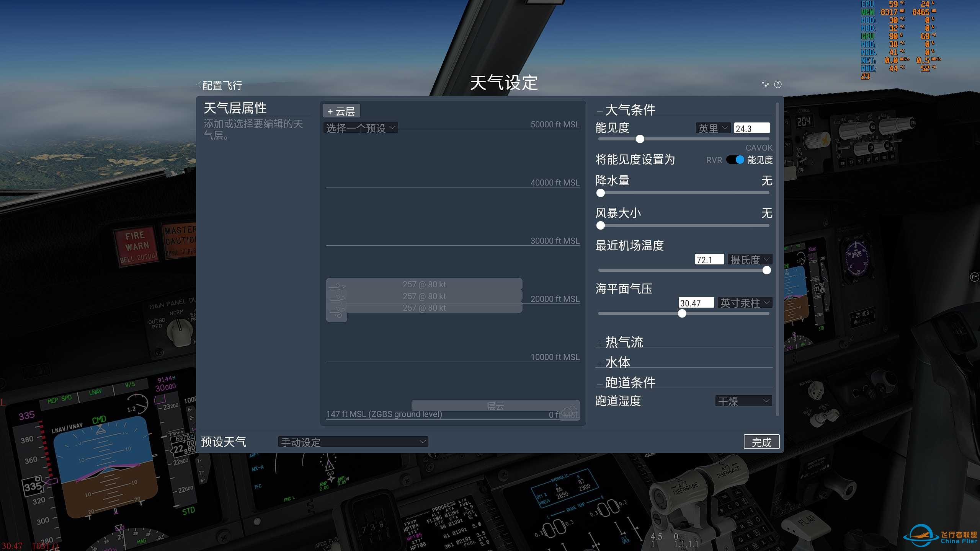The image size is (980, 551).
Task: Click the 降水量 precipitation slider handle
Action: click(601, 193)
